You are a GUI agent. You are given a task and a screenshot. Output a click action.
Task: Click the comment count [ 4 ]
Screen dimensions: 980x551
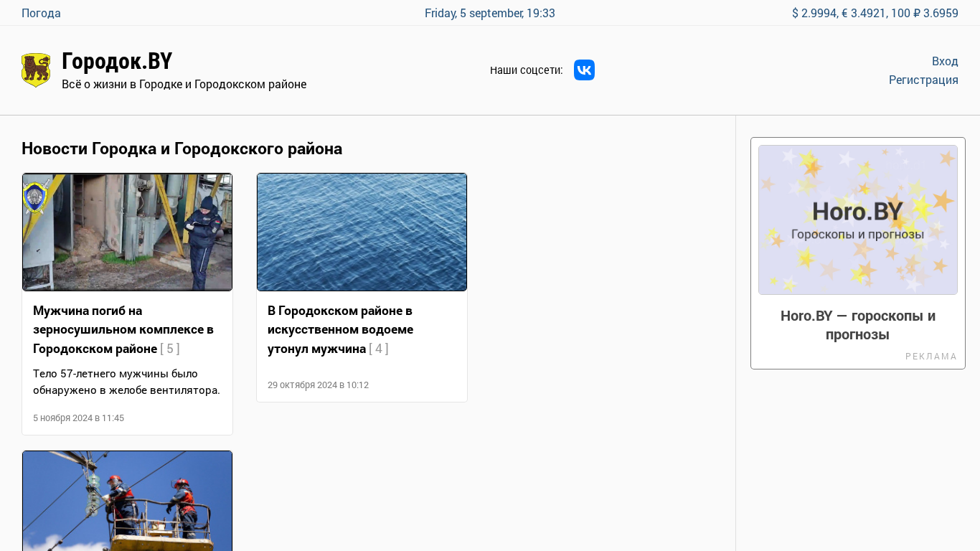pos(379,349)
